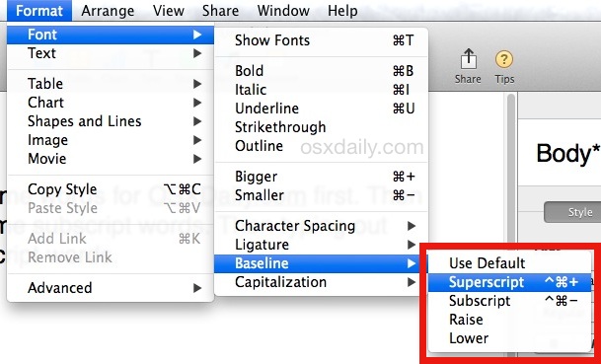Open the Shapes and Lines submenu
The width and height of the screenshot is (601, 364).
(111, 121)
